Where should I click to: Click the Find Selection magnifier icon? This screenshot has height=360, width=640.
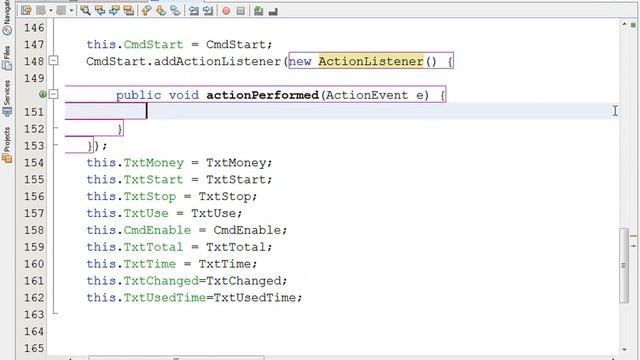[x=85, y=11]
